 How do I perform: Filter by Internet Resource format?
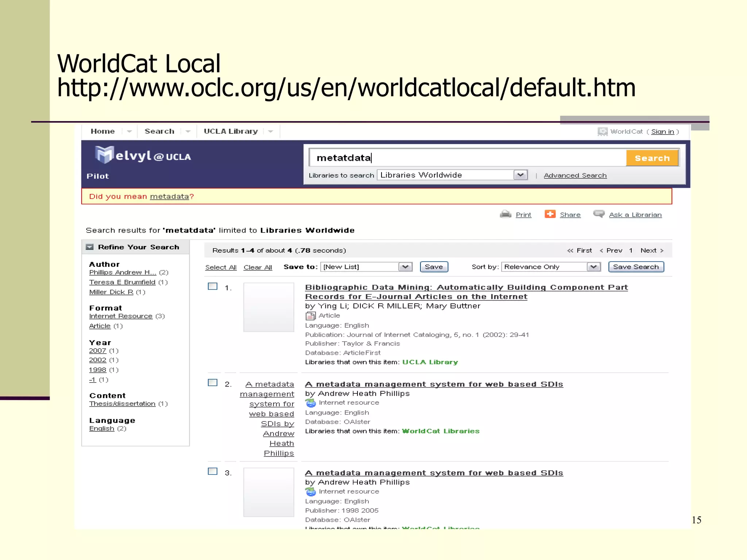click(x=121, y=316)
